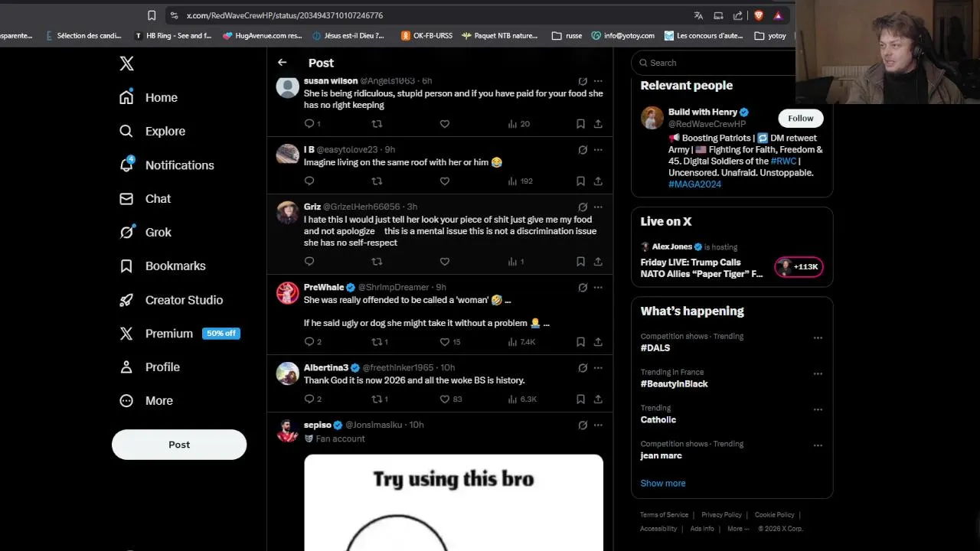Open Notifications in sidebar
This screenshot has width=980, height=551.
pyautogui.click(x=167, y=165)
